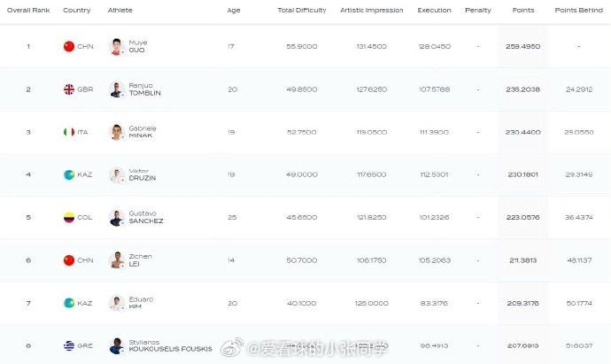611x364 pixels.
Task: Select total difficulty value 55.9000
Action: 302,46
